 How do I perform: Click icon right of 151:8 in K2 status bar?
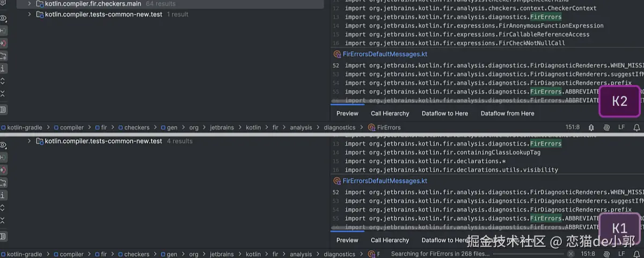[x=591, y=127]
